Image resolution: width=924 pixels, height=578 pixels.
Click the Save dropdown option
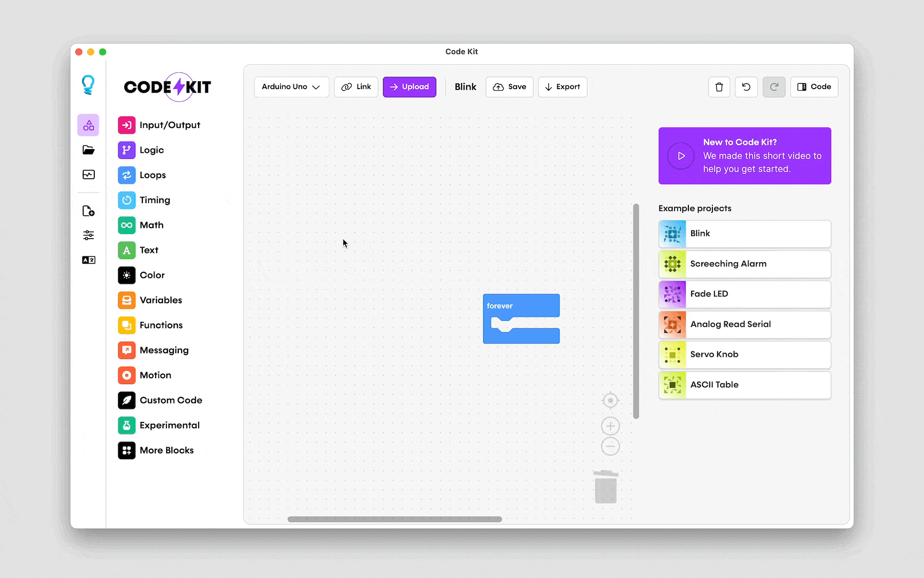click(x=511, y=87)
